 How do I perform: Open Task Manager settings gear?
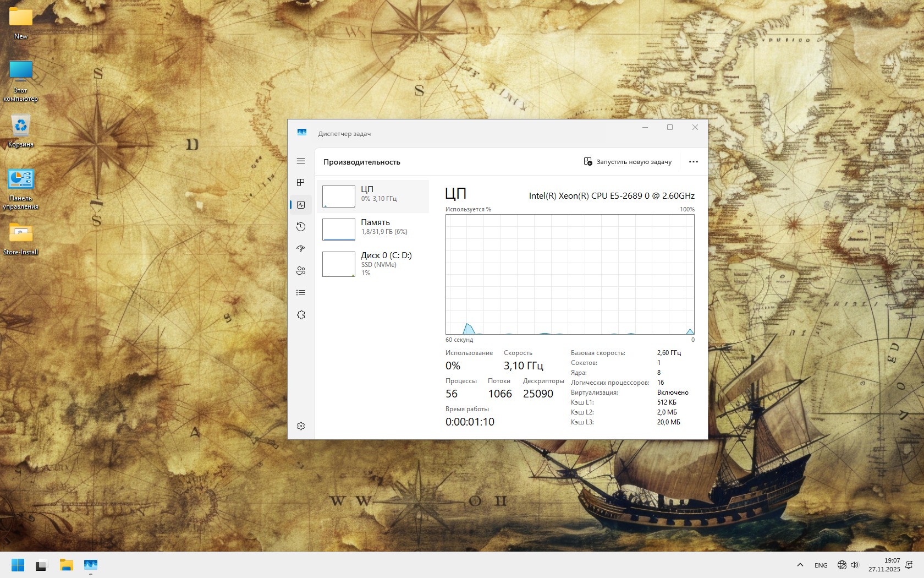coord(301,426)
